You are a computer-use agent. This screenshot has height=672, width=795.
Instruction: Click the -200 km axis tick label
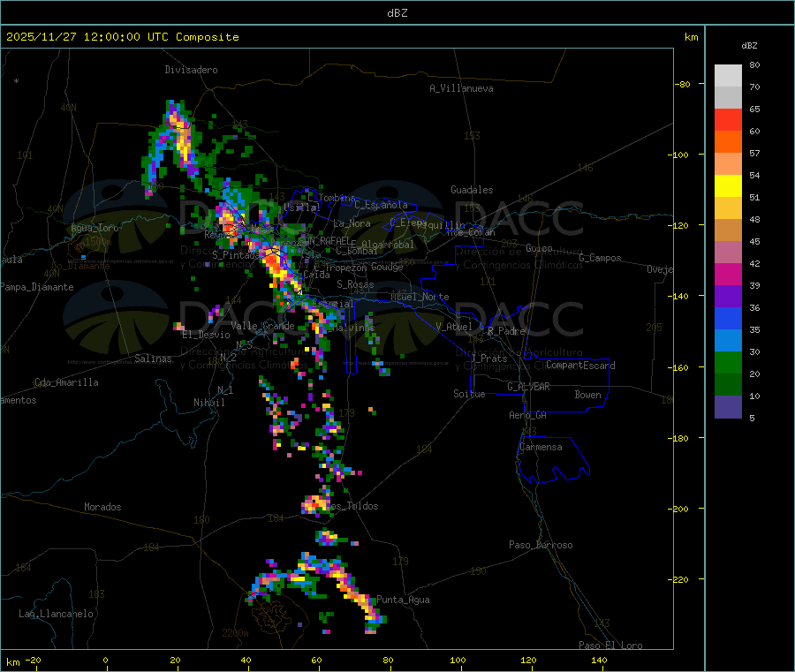click(x=680, y=509)
